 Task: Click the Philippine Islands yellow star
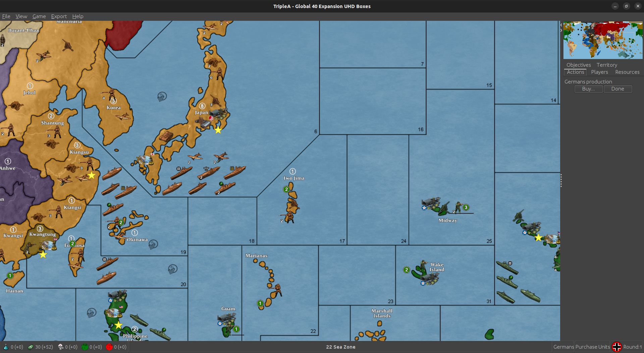[x=118, y=325]
